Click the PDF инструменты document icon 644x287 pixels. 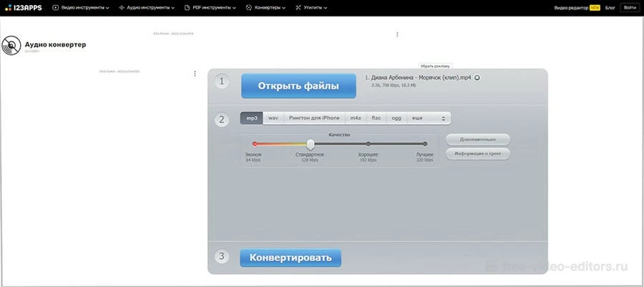(x=187, y=8)
